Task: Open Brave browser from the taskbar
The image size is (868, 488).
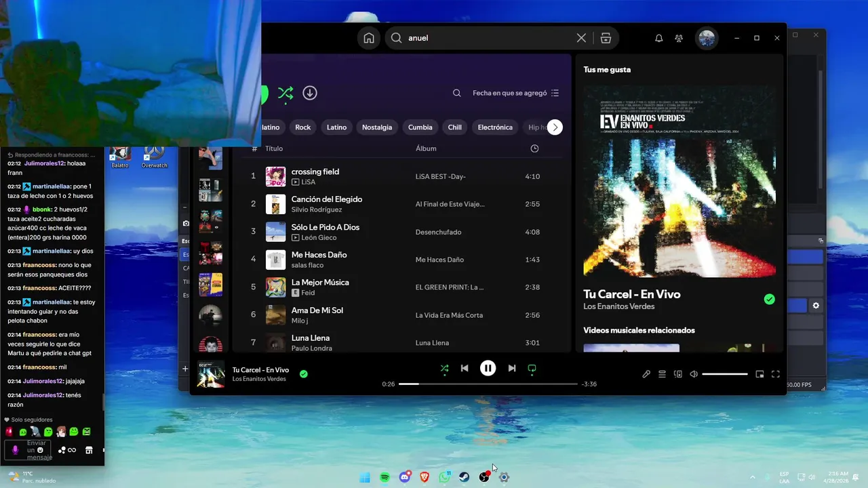Action: [x=425, y=477]
